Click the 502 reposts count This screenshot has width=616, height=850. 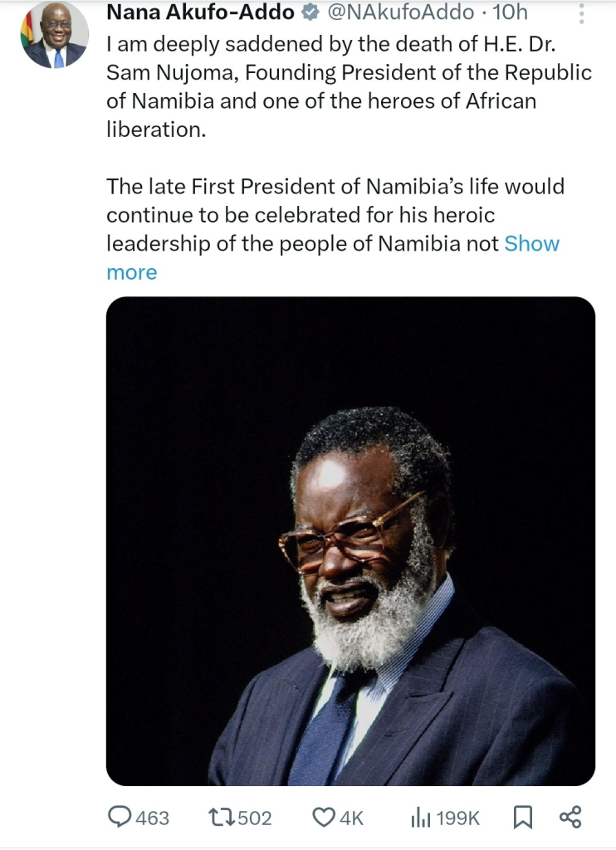click(255, 818)
